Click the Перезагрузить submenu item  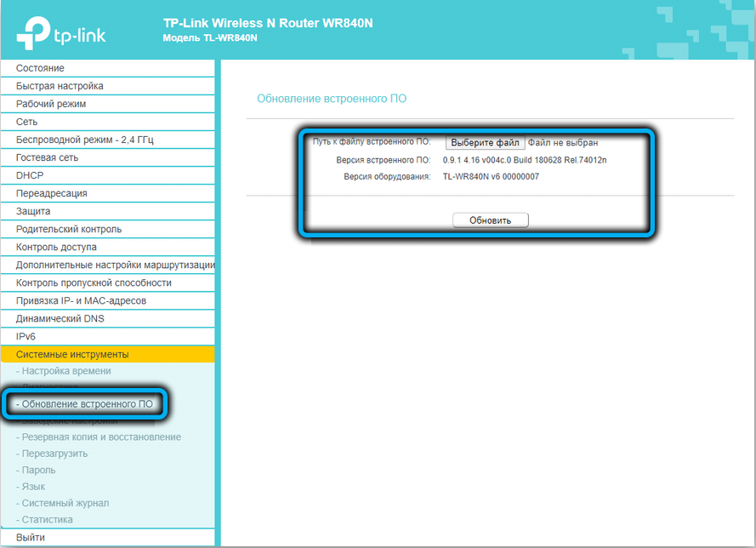pyautogui.click(x=52, y=454)
